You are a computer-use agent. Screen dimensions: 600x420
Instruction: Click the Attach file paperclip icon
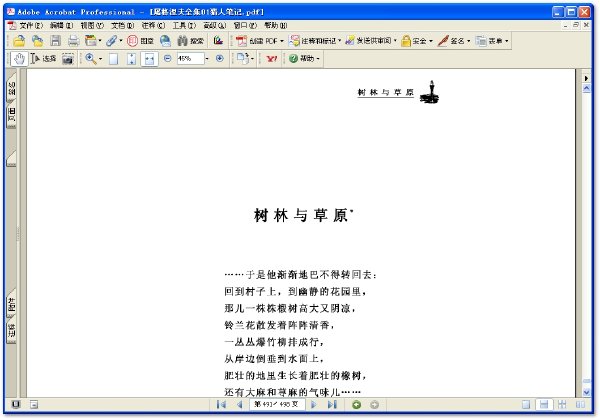coord(111,41)
